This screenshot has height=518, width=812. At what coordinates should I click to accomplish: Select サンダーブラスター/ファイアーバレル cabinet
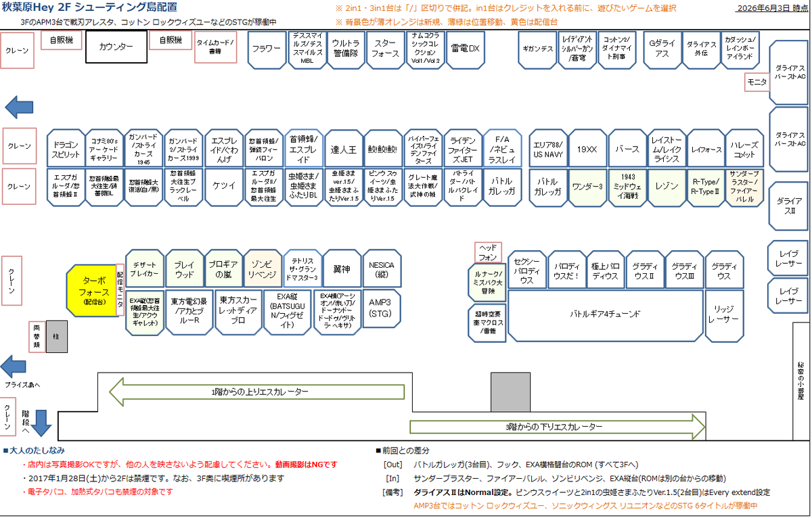[x=746, y=187]
